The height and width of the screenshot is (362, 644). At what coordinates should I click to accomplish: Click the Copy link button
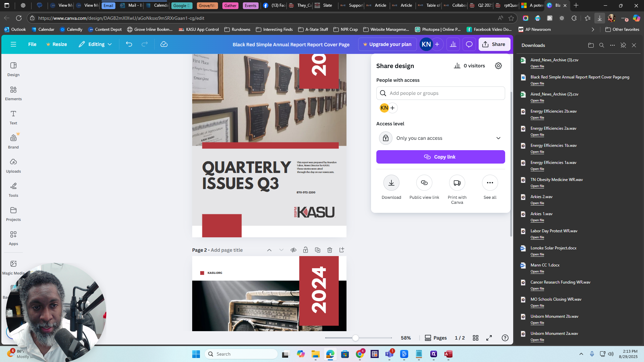pos(440,157)
